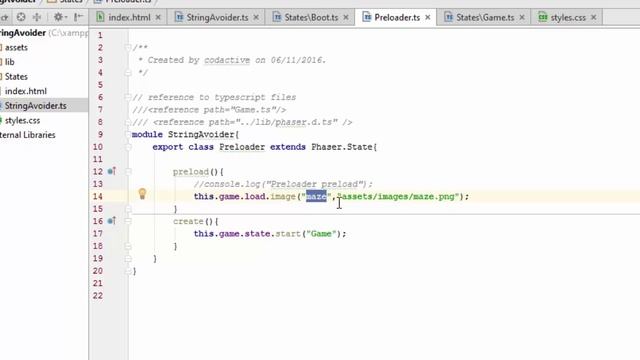Click the override marker icon beside create()
The height and width of the screenshot is (360, 640).
point(111,221)
